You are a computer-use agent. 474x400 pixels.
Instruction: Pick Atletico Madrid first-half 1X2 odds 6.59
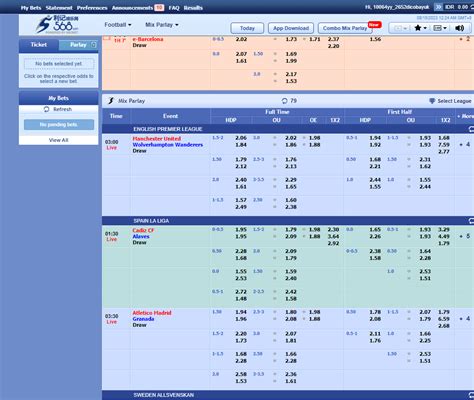tap(444, 319)
